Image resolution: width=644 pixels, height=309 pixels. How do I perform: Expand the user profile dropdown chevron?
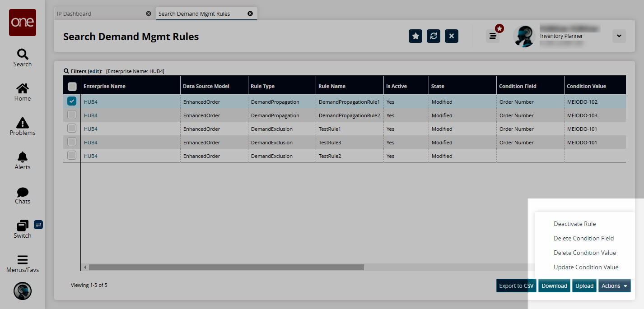pos(619,36)
